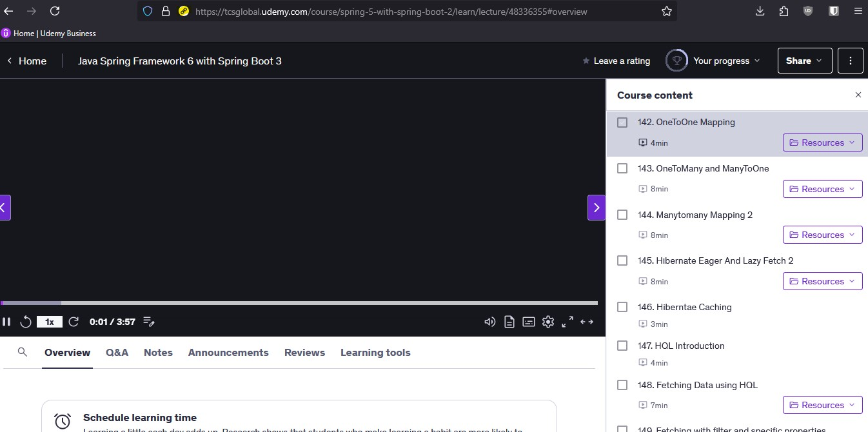Screen dimensions: 868x432
Task: Change playback speed 1x
Action: (x=50, y=322)
